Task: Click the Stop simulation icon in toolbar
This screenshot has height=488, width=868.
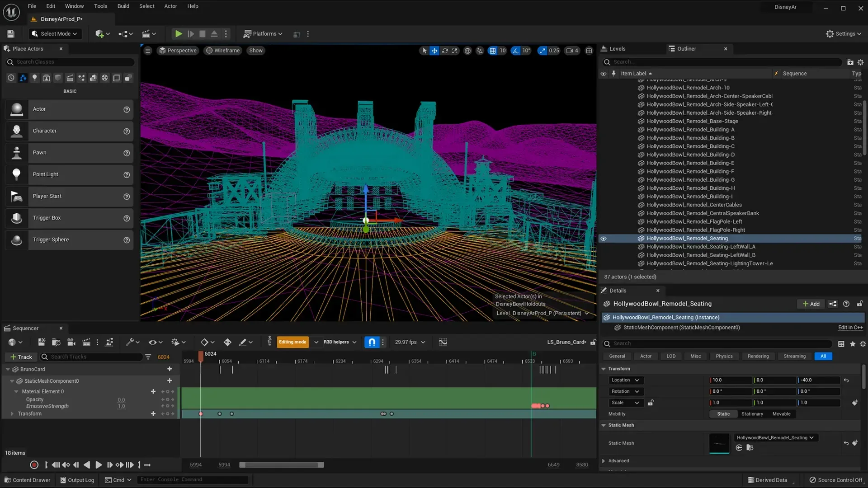Action: 203,34
